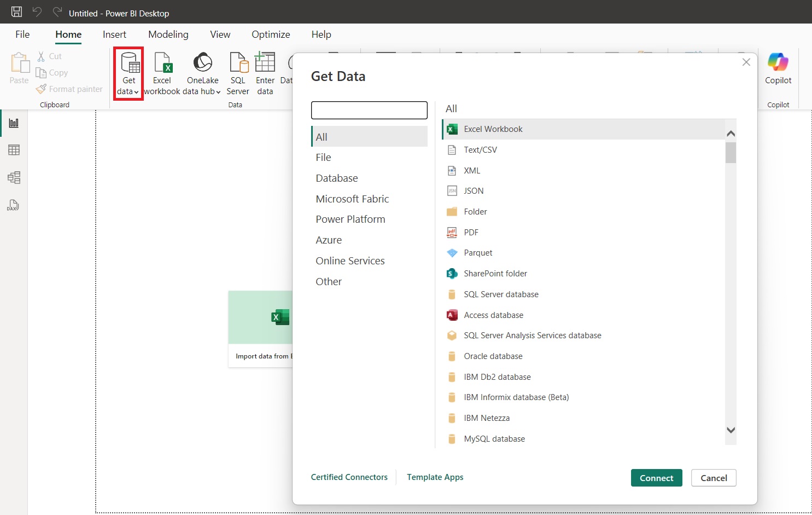Click the Save icon in the title bar

[x=16, y=11]
